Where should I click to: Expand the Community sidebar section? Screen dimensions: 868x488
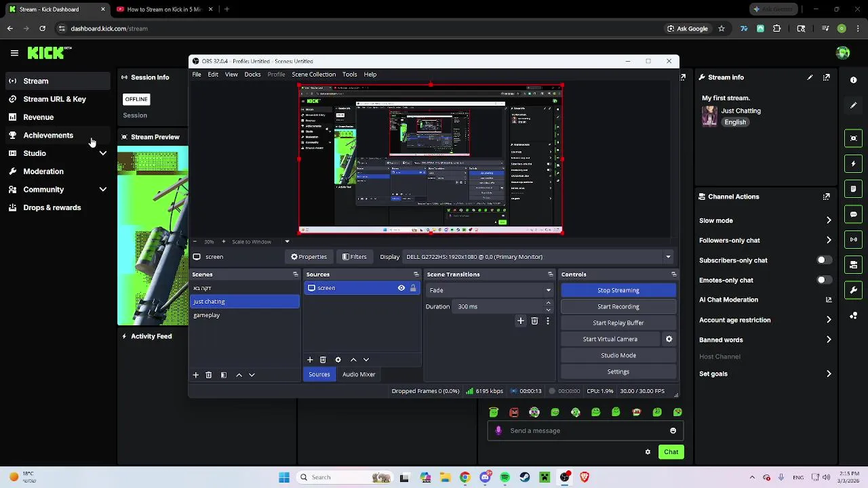pyautogui.click(x=103, y=190)
